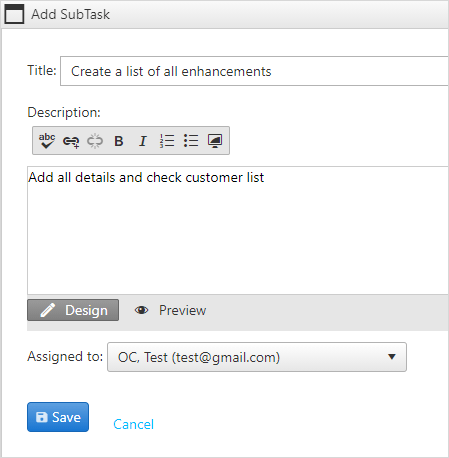Click the pencil icon on Design
The image size is (449, 458).
click(x=48, y=310)
